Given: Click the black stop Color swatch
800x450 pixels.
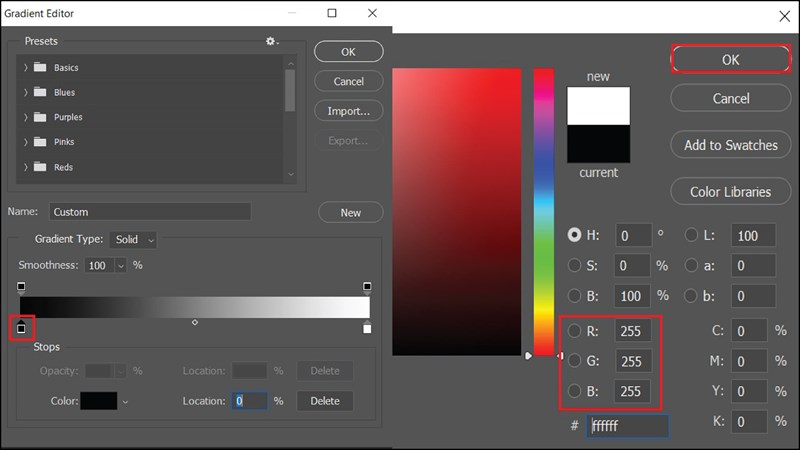Looking at the screenshot, I should [x=99, y=401].
